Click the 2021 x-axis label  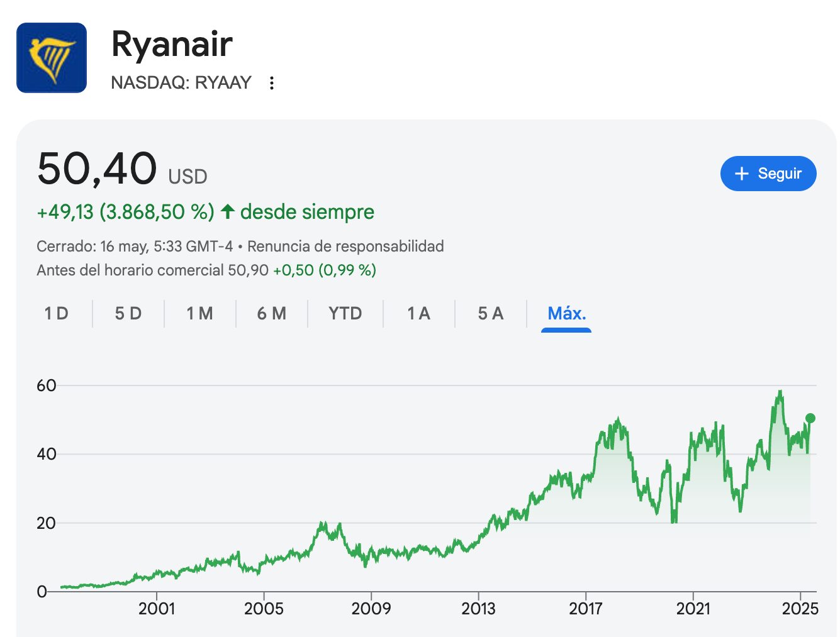pyautogui.click(x=693, y=609)
